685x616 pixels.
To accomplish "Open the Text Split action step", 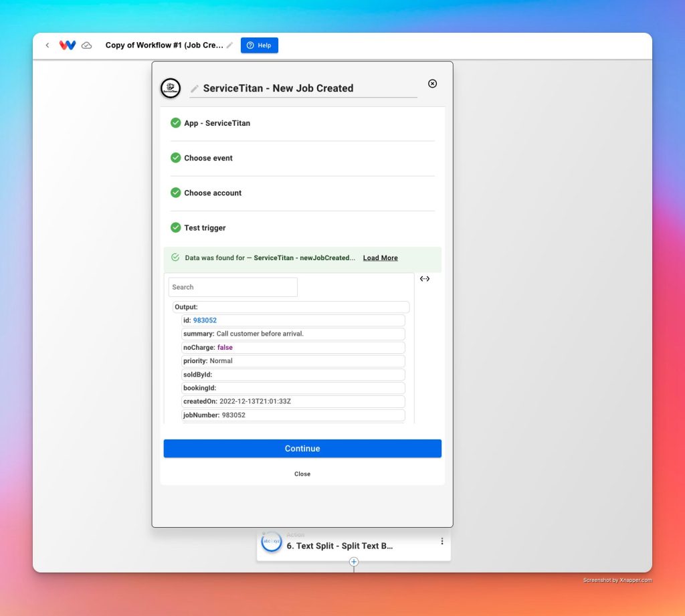I will tap(354, 545).
